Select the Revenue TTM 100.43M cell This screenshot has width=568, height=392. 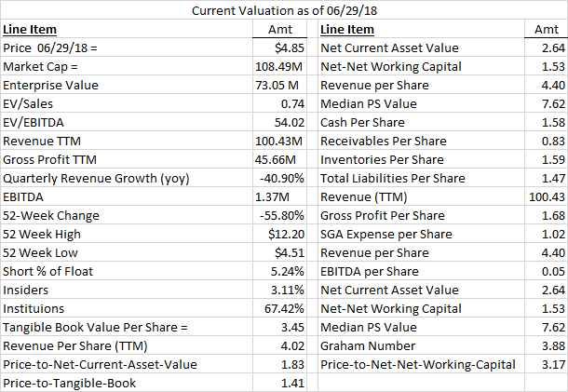pyautogui.click(x=279, y=141)
